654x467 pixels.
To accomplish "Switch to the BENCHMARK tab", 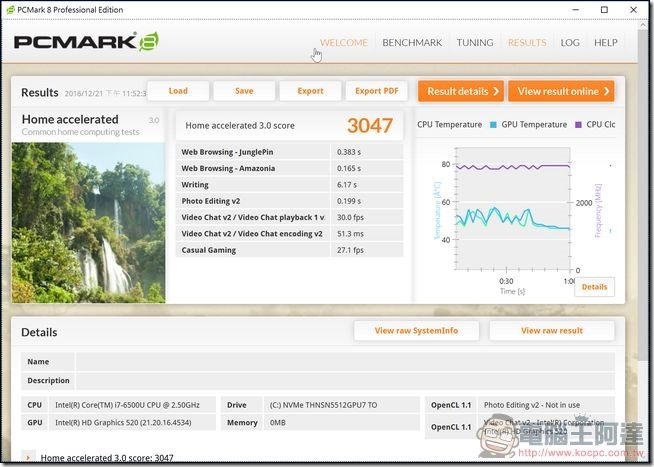I will pos(412,43).
